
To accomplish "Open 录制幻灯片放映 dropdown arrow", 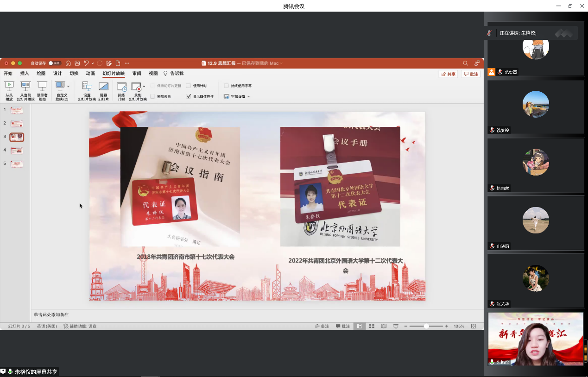I will coord(144,86).
